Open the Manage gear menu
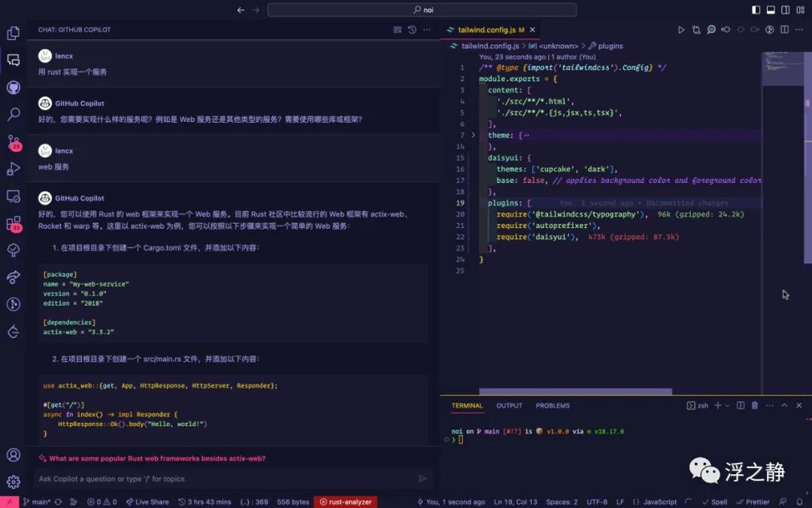 coord(14,482)
